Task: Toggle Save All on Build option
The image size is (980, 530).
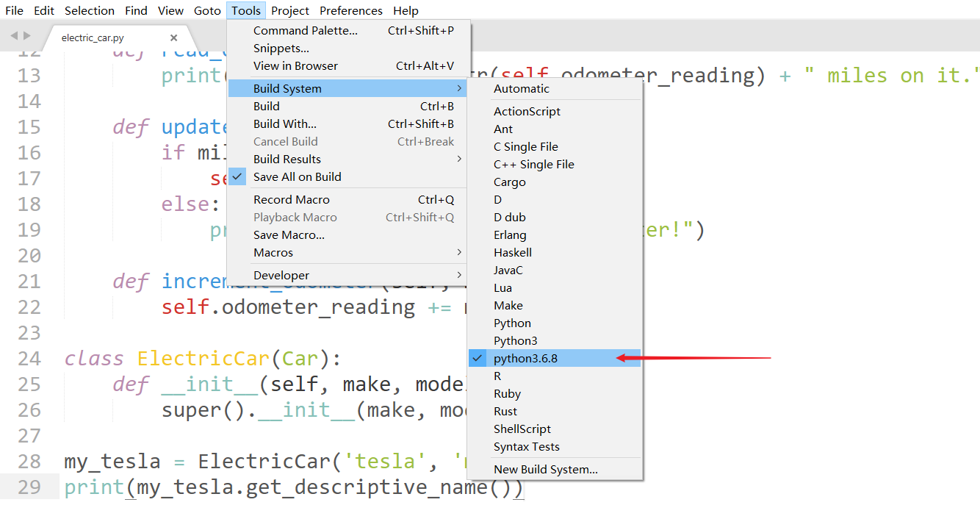Action: [x=348, y=176]
